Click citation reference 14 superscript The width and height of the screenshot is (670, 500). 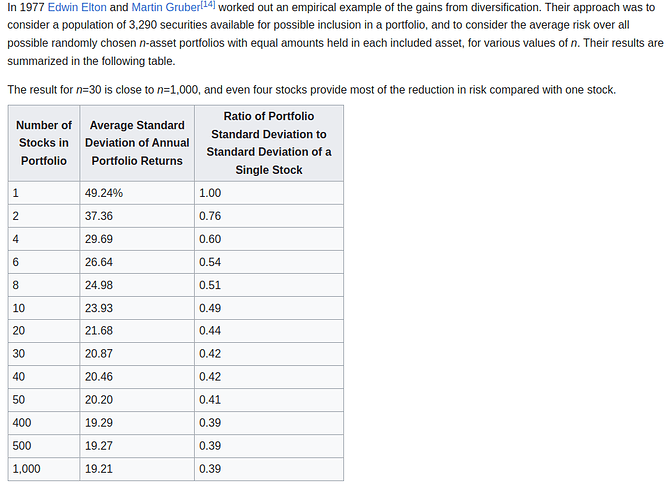point(208,5)
